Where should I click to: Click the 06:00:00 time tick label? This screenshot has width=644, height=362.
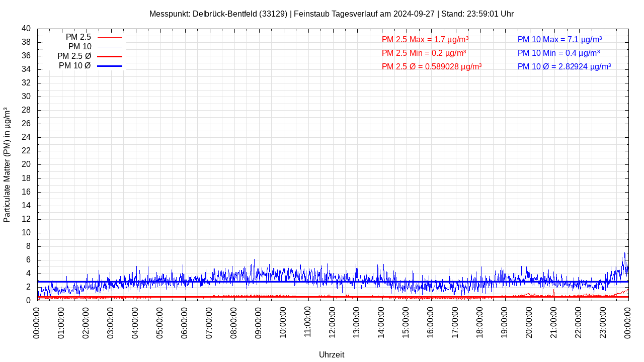(x=185, y=322)
